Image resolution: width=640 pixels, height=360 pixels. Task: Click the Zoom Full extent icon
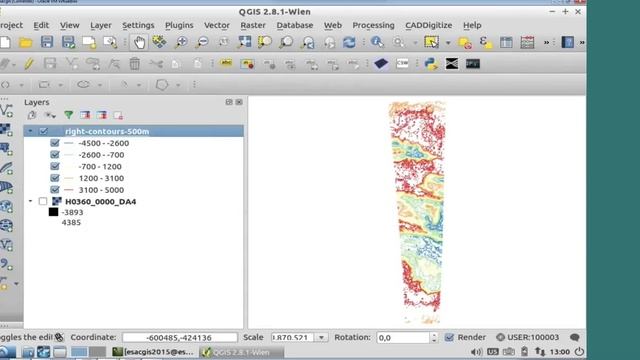(x=244, y=42)
